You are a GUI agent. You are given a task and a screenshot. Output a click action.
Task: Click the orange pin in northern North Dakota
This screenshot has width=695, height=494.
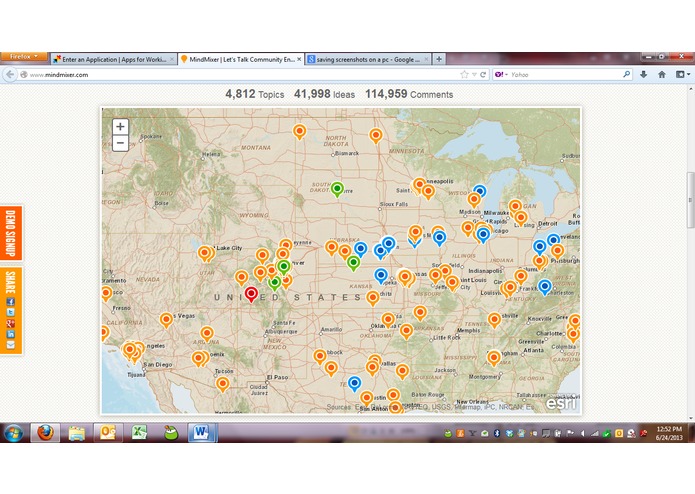[376, 135]
